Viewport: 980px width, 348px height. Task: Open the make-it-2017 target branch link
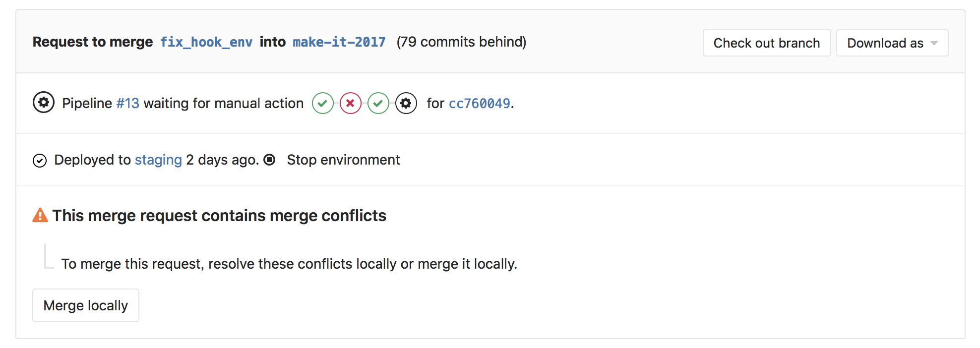click(339, 42)
